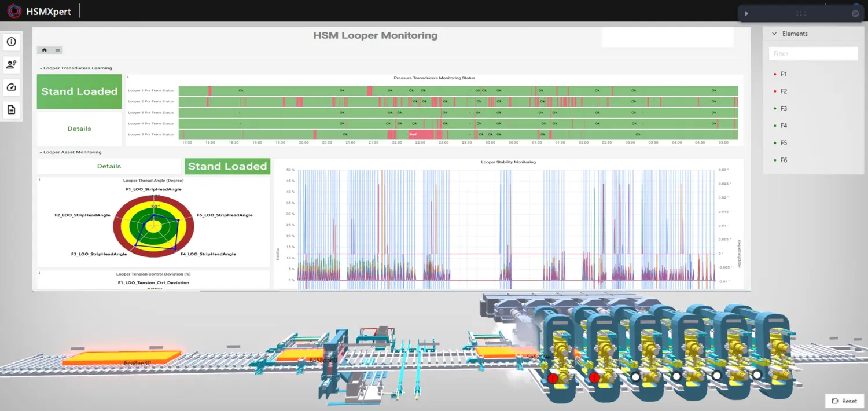Click the third white ring marker on mill stand
Viewport: 868px width, 411px height.
coord(717,375)
